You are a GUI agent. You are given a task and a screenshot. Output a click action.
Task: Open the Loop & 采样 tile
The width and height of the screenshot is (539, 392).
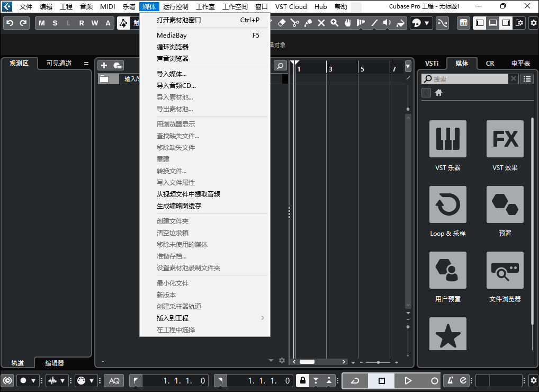pyautogui.click(x=447, y=204)
